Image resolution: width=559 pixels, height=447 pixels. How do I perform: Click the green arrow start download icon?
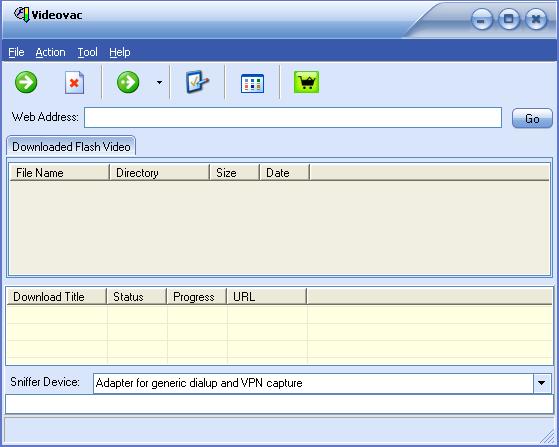tap(26, 82)
